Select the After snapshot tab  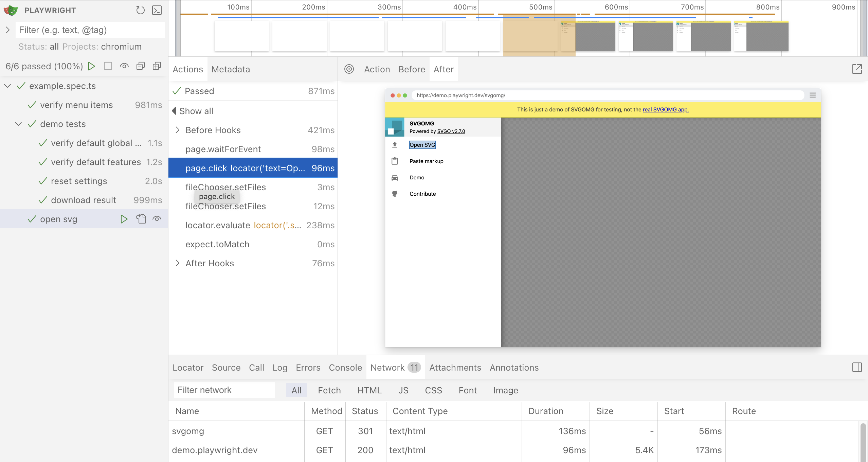(444, 69)
